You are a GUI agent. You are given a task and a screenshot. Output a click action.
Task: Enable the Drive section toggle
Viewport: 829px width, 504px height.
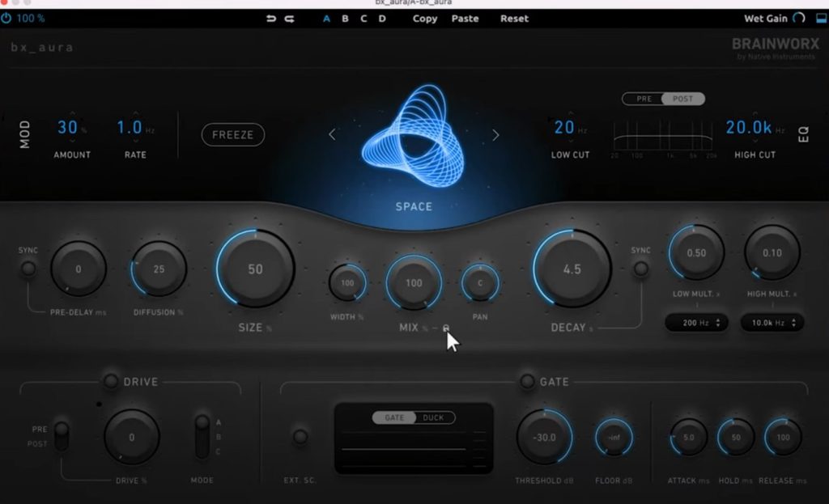coord(111,381)
